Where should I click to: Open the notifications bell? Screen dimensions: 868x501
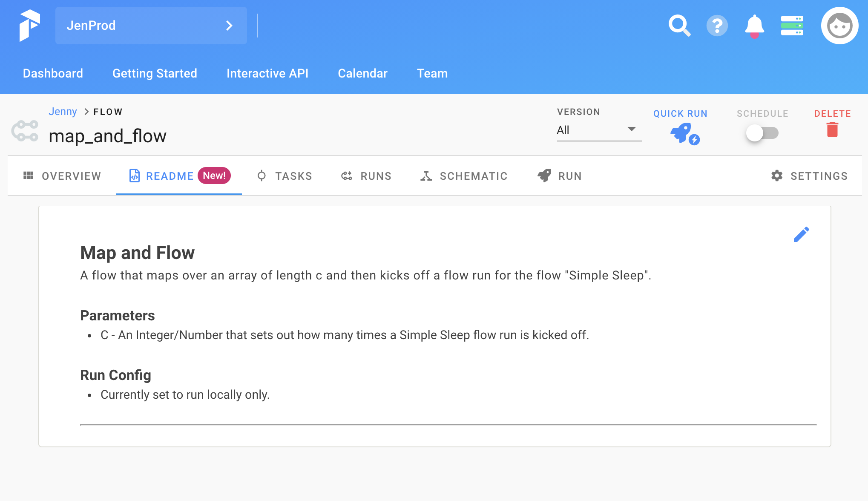pyautogui.click(x=754, y=26)
